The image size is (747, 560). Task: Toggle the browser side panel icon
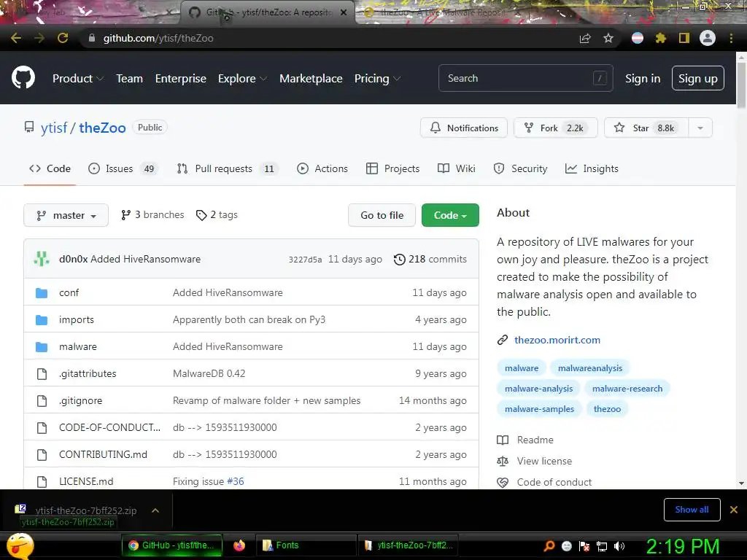coord(684,38)
